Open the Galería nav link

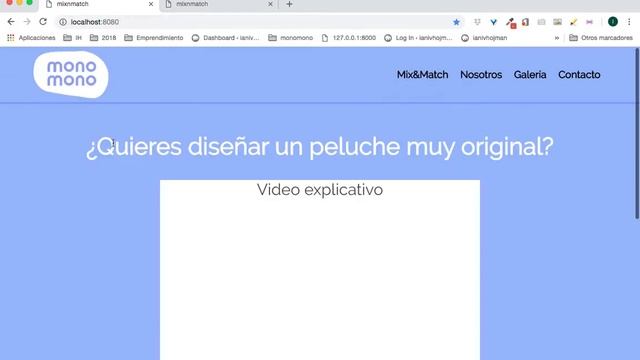tap(530, 75)
